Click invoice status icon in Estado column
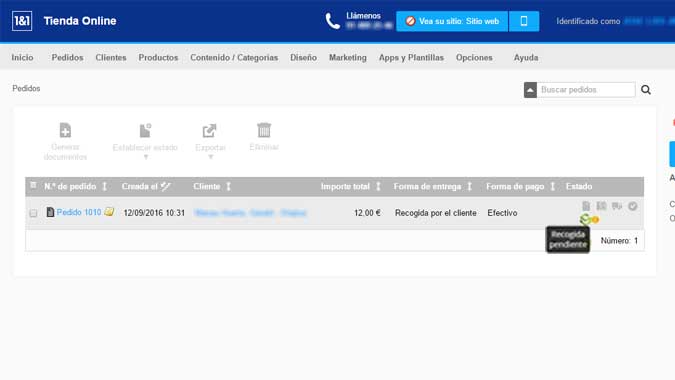This screenshot has width=675, height=380. 586,206
